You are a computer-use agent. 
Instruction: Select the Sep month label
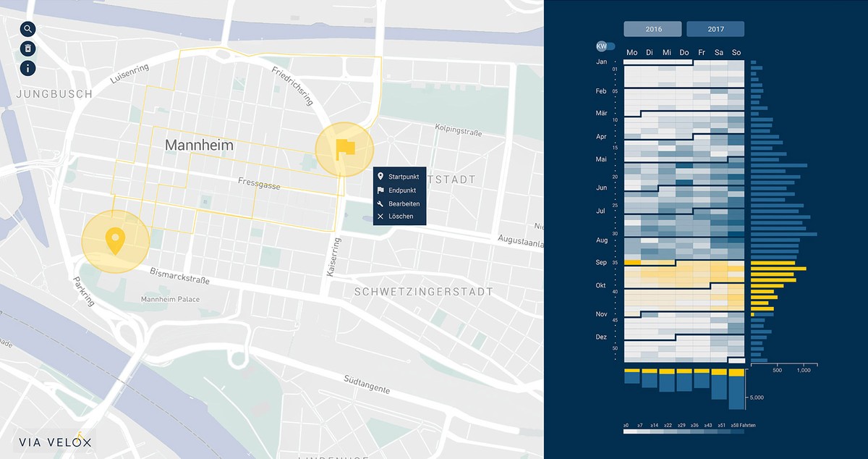point(601,263)
